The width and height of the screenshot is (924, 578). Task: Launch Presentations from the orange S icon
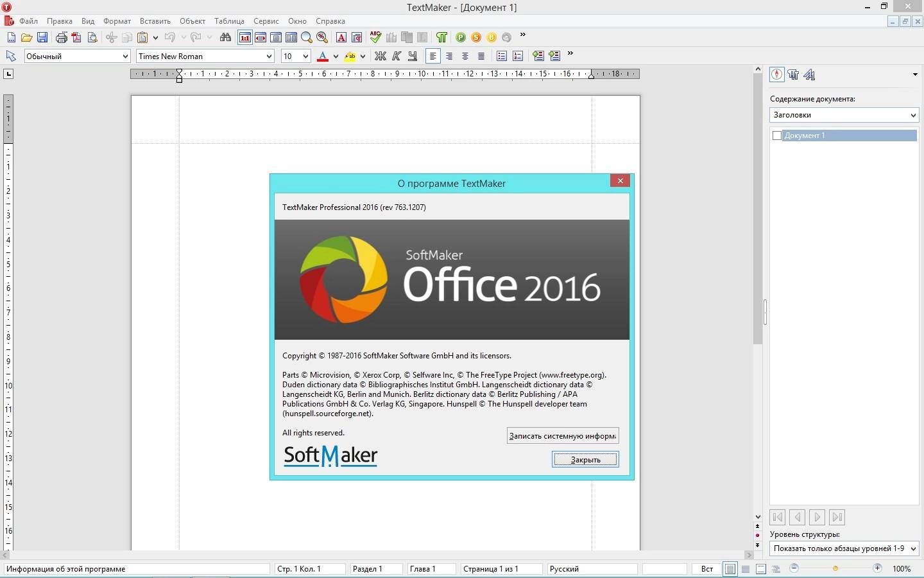pos(476,37)
